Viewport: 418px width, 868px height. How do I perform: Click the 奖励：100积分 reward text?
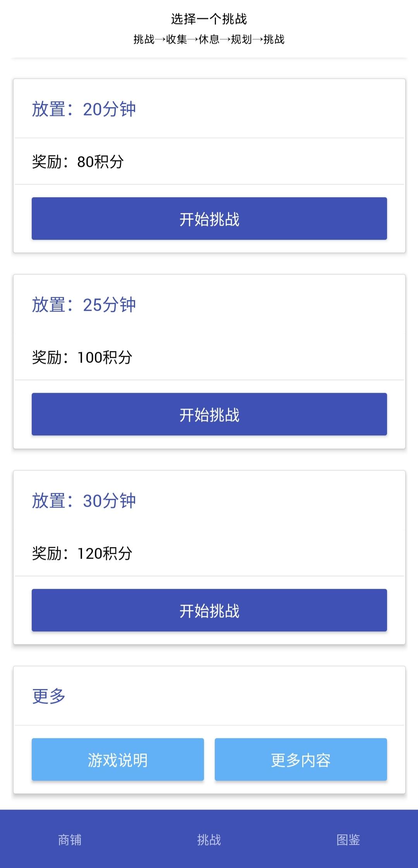point(82,357)
